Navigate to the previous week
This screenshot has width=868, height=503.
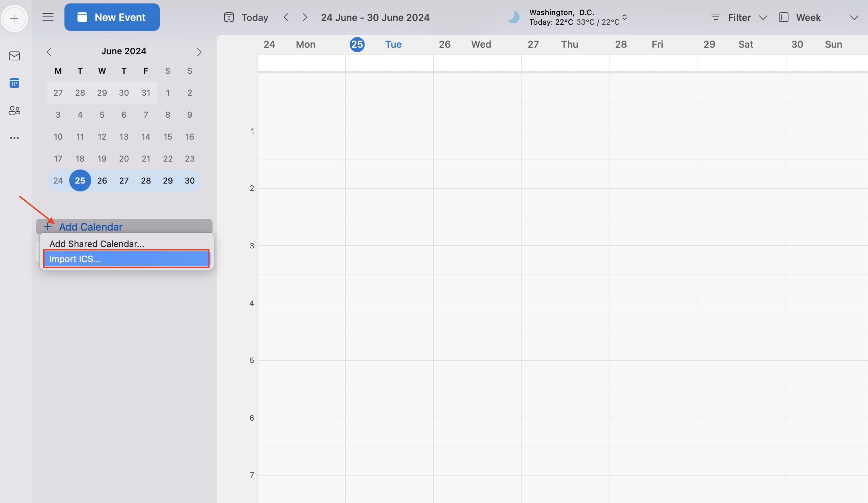point(286,17)
